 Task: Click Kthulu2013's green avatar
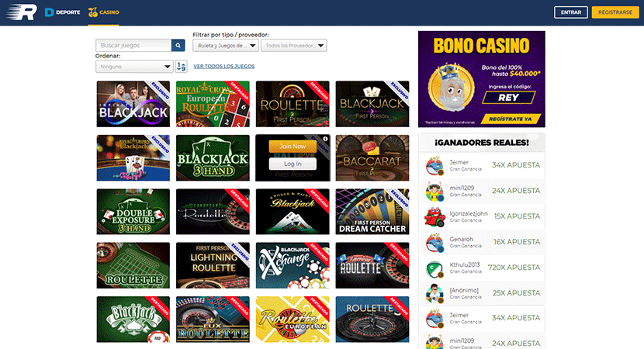point(435,268)
